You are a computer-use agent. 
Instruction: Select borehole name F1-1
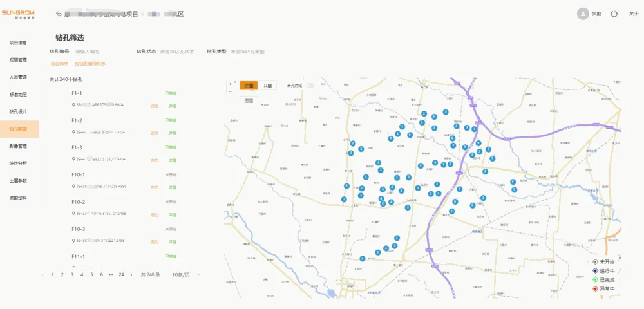(x=77, y=93)
